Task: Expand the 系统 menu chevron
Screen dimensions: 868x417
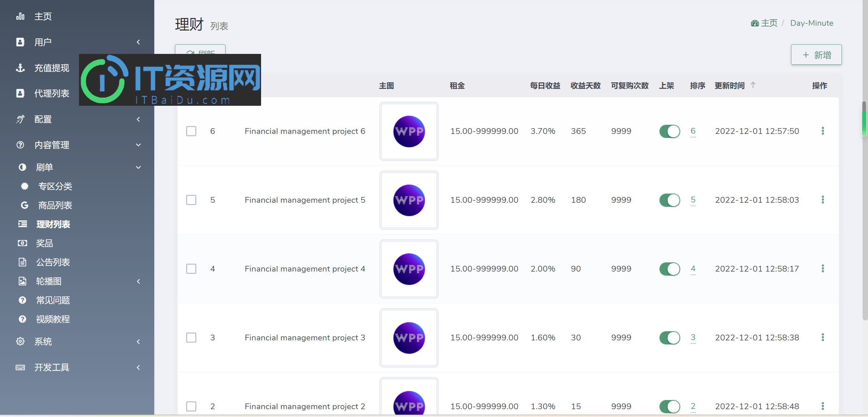Action: coord(138,341)
